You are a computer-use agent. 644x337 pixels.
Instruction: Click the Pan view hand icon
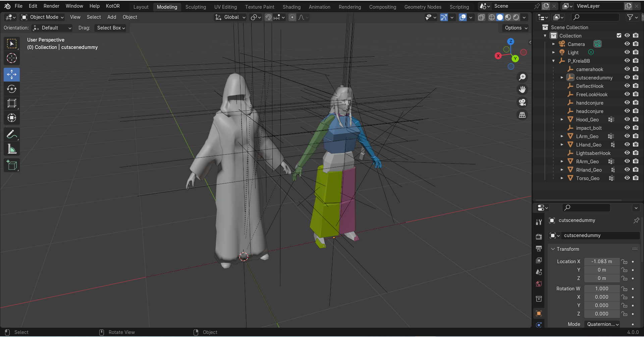pyautogui.click(x=522, y=90)
